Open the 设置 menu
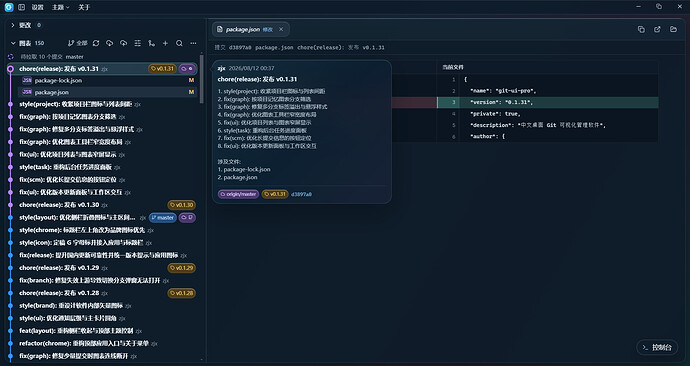Screen dimensions: 690x366 (37, 7)
